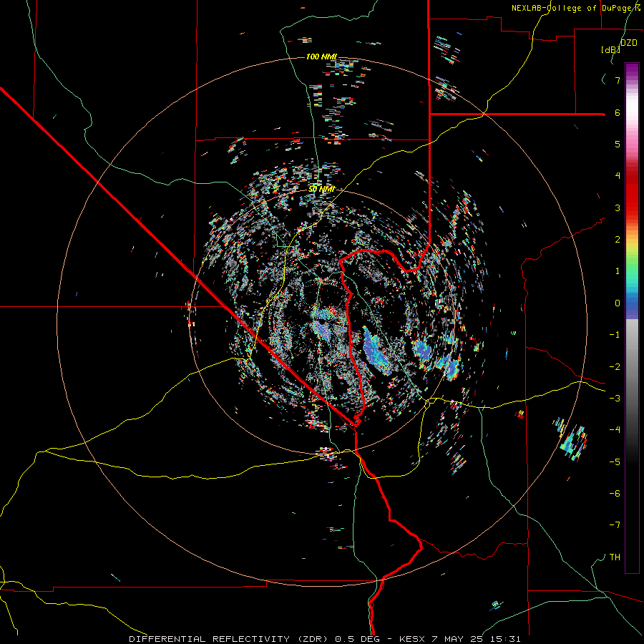Pick the green band beside scale value 1
The height and width of the screenshot is (644, 644).
632,271
